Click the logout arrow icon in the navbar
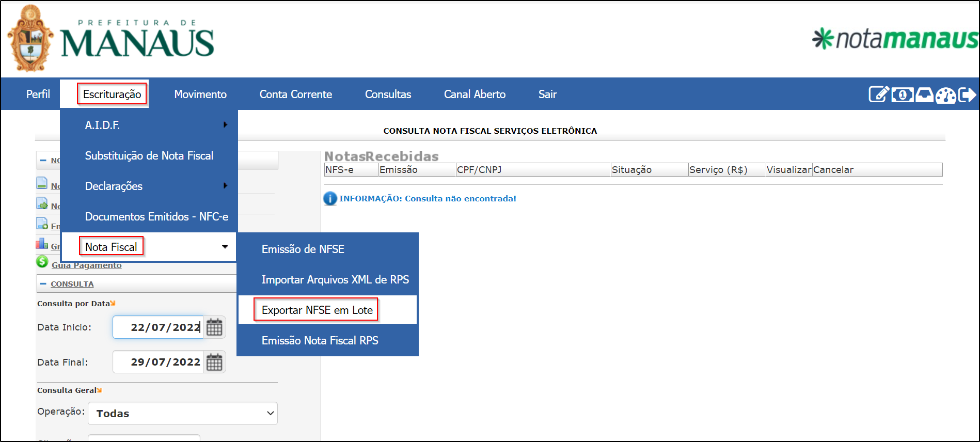 967,94
